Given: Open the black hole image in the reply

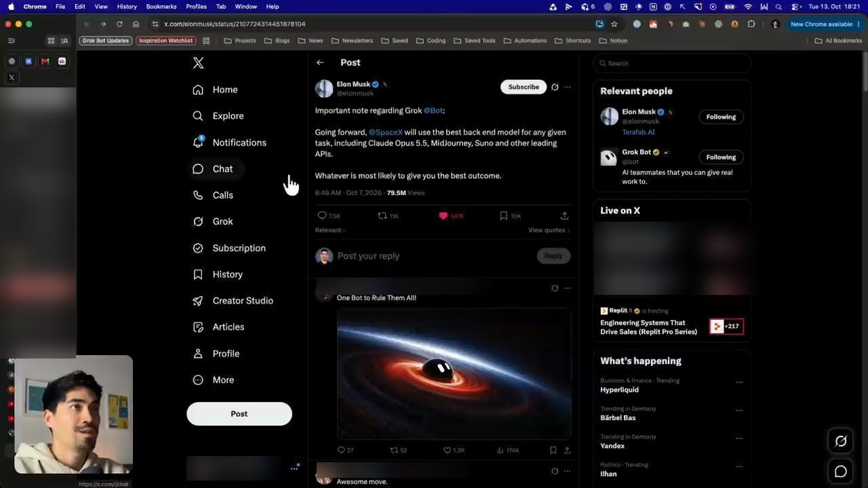Looking at the screenshot, I should [454, 374].
